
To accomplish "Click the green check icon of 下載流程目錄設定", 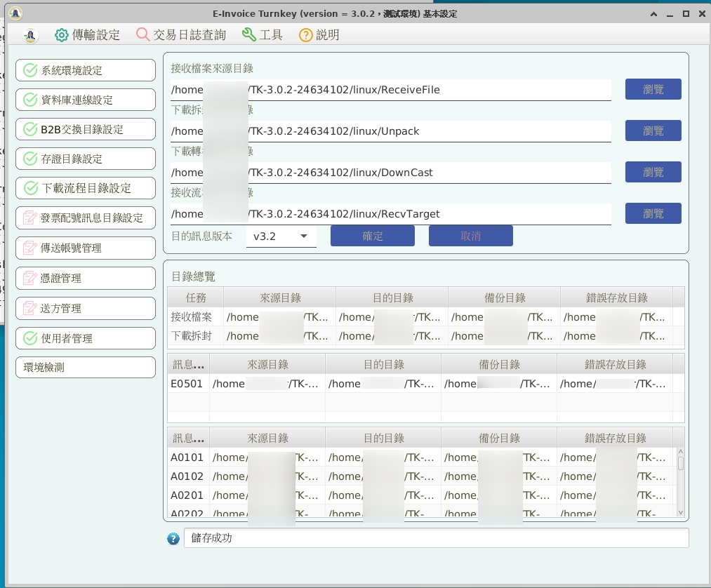I will (x=30, y=187).
